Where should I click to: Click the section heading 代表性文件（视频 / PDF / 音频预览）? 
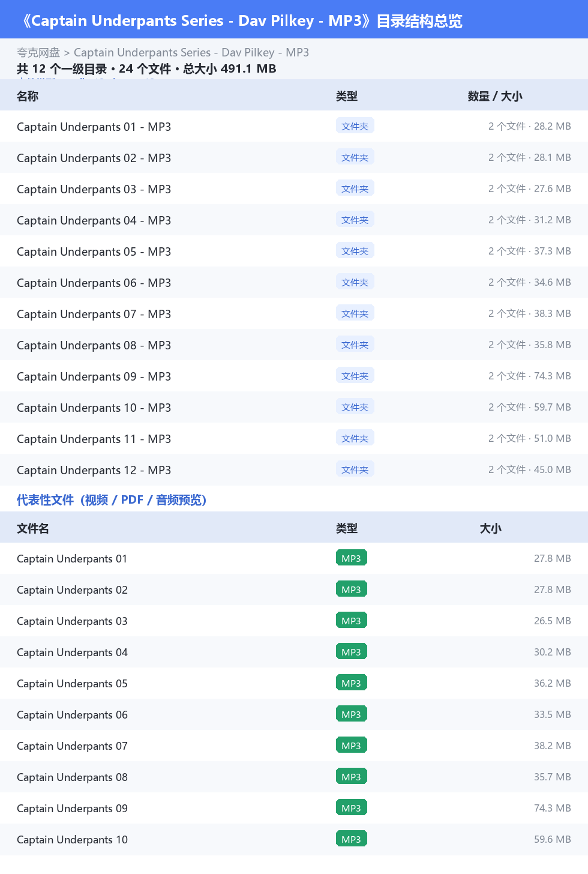point(112,500)
